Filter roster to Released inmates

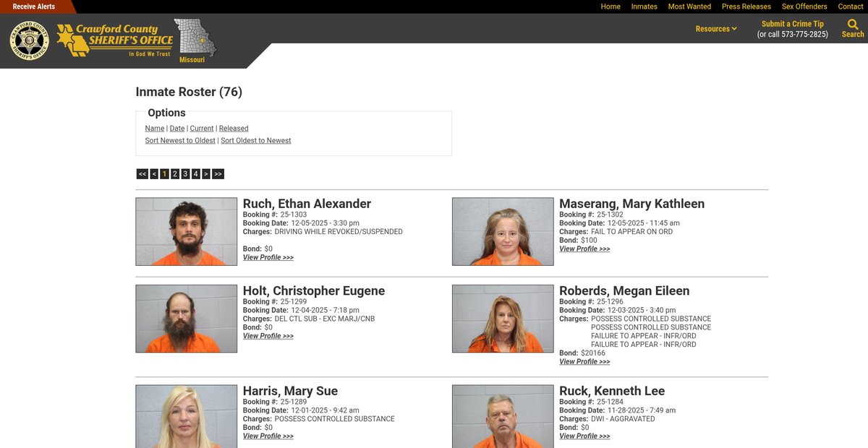234,129
